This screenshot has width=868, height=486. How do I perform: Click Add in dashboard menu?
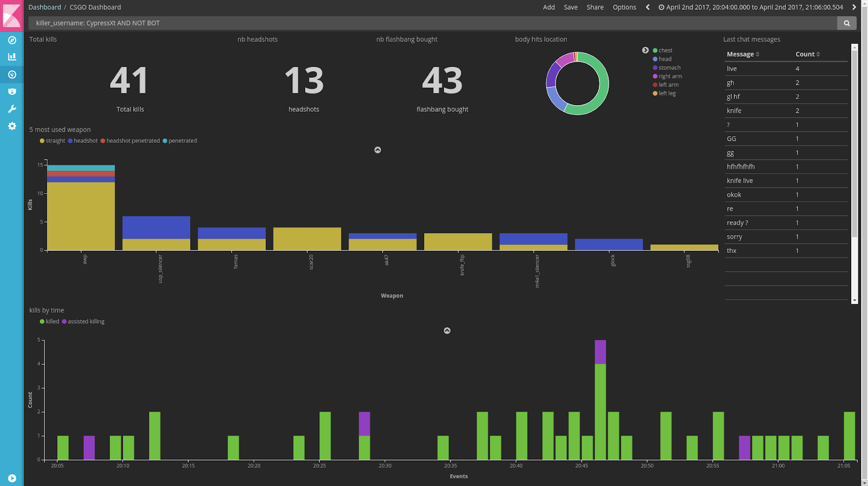pyautogui.click(x=549, y=7)
